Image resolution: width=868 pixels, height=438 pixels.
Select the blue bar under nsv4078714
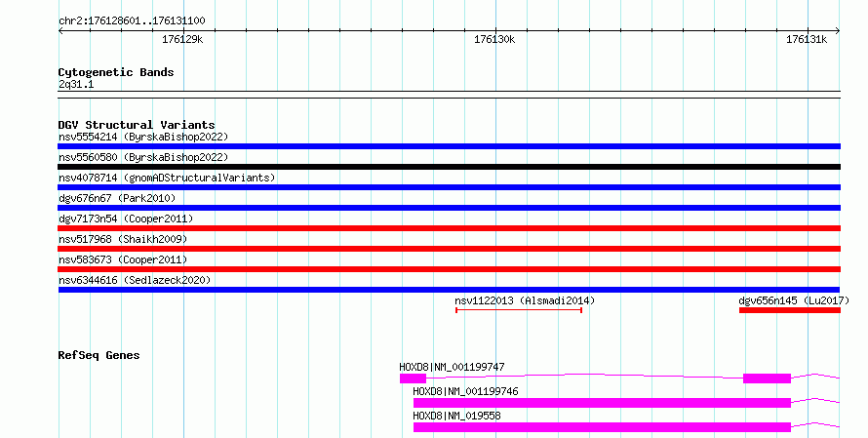click(449, 187)
